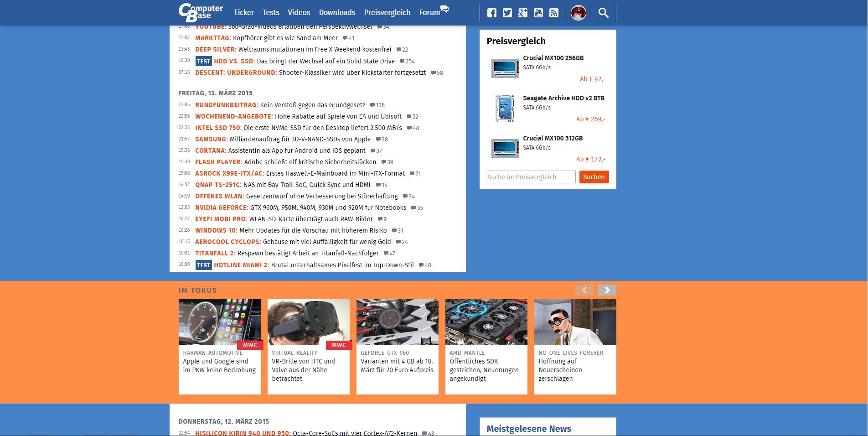Viewport: 868px width, 436px height.
Task: Open comments on Intel SSD 750 article
Action: [413, 128]
